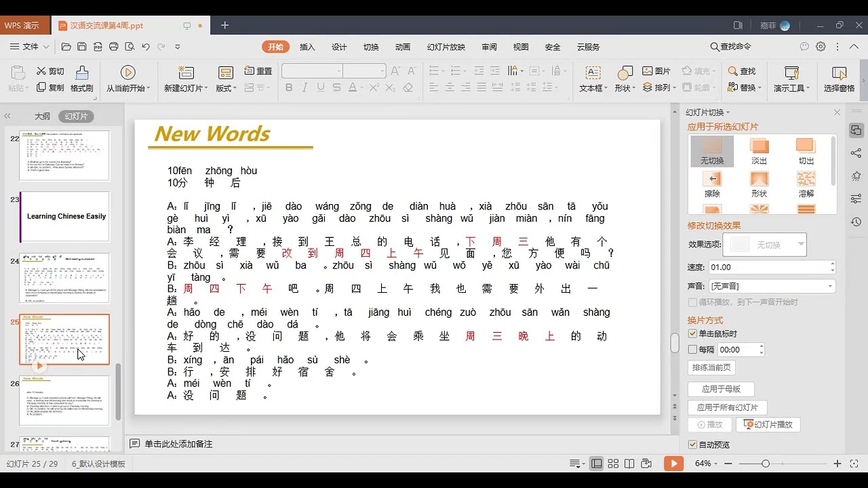
Task: Switch to reading view book icon
Action: tap(629, 464)
